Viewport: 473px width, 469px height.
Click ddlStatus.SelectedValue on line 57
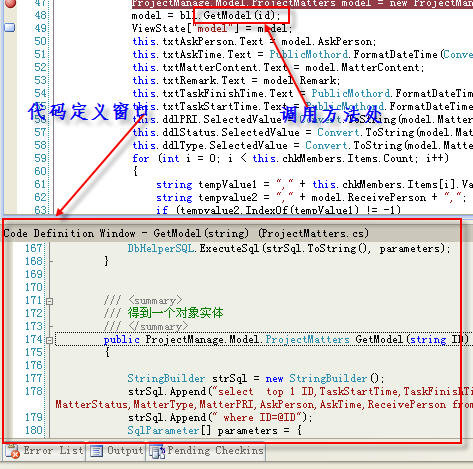[231, 132]
